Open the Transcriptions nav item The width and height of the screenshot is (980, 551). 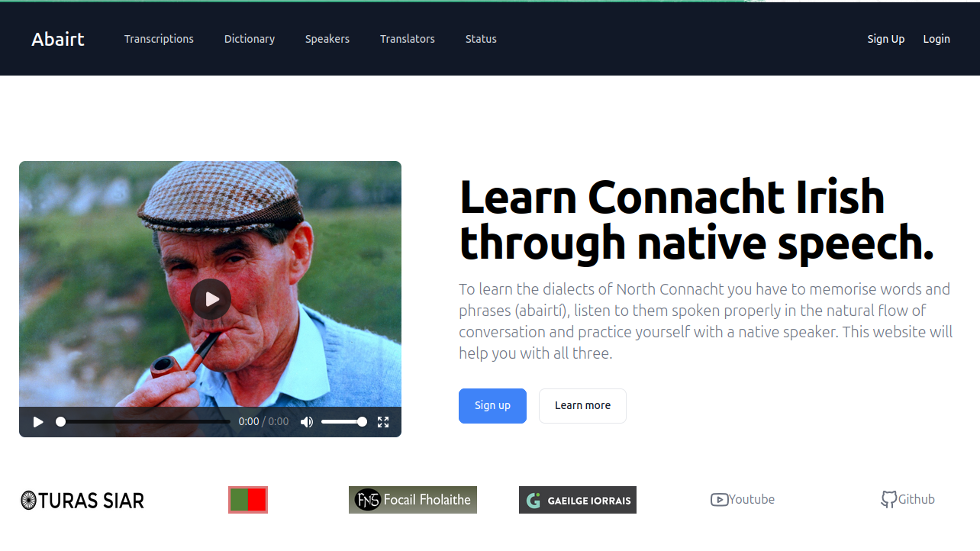(159, 39)
